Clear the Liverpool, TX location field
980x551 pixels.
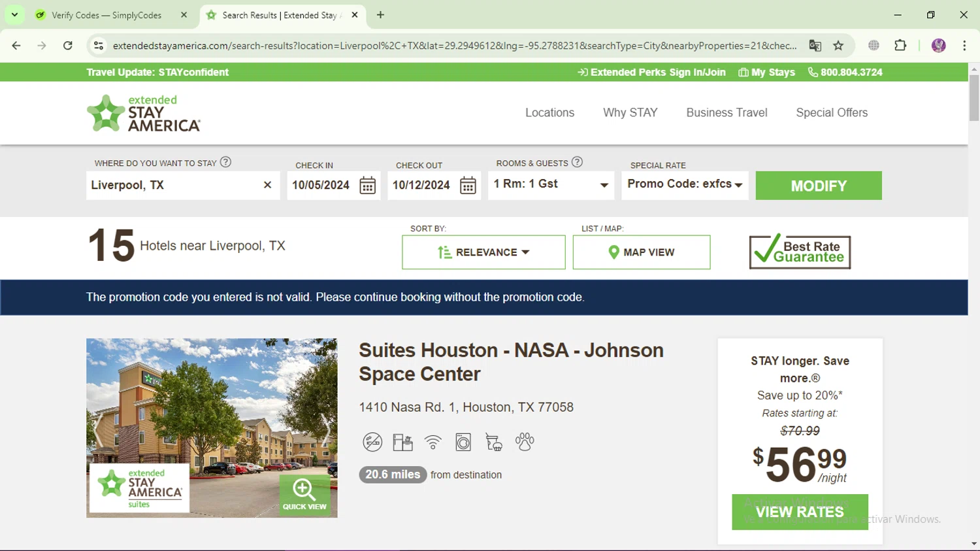pos(267,185)
